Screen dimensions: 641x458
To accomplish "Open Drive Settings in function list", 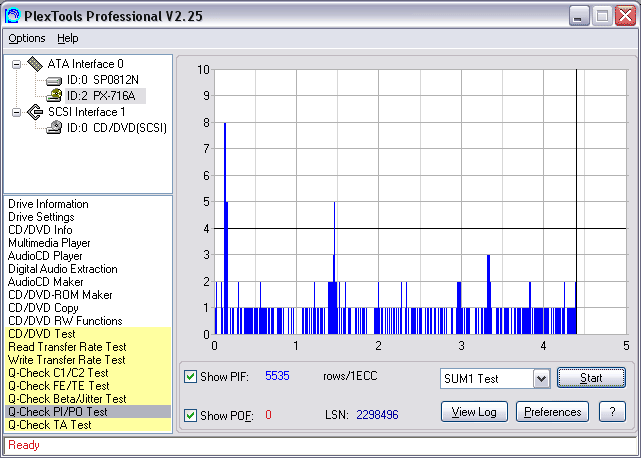I will (41, 217).
